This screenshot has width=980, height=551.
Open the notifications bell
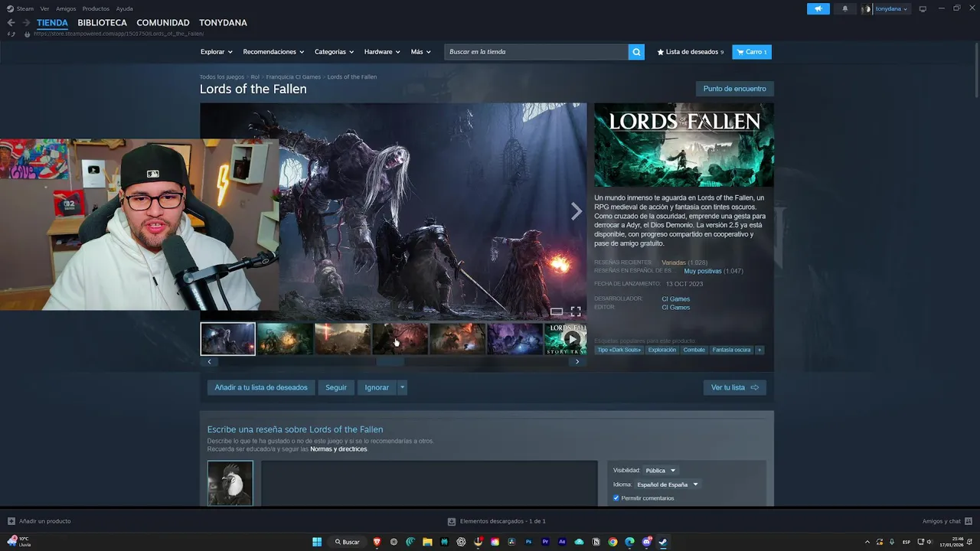pos(845,9)
